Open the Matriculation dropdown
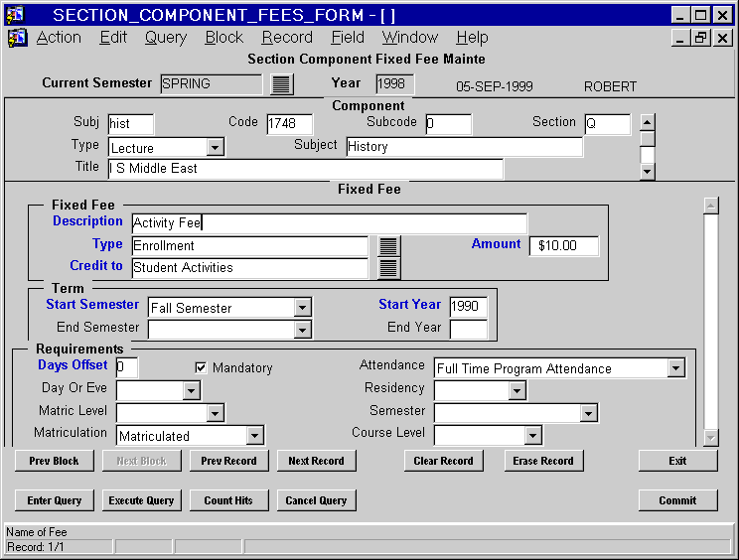Screen dimensions: 739x560 [254, 436]
